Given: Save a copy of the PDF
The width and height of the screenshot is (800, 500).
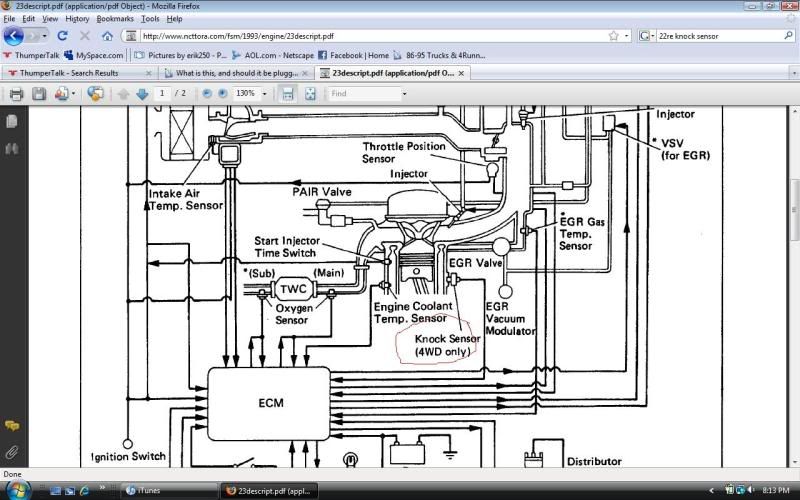Looking at the screenshot, I should tap(39, 93).
